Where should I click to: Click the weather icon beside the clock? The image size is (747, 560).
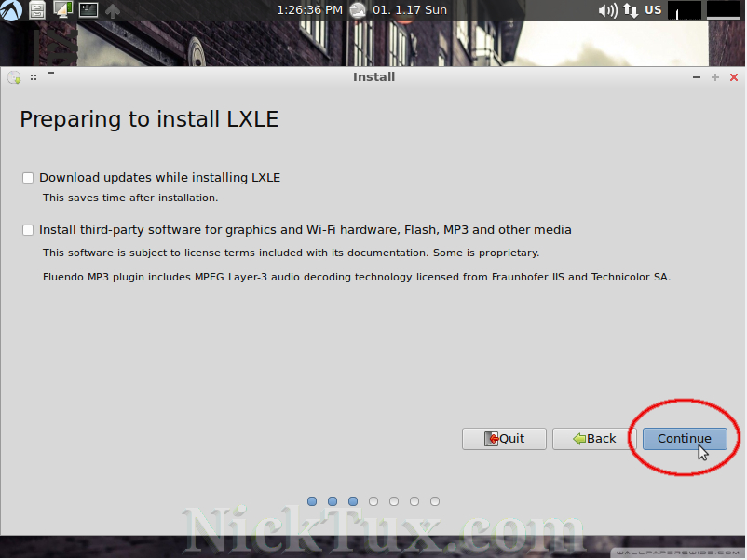(358, 10)
